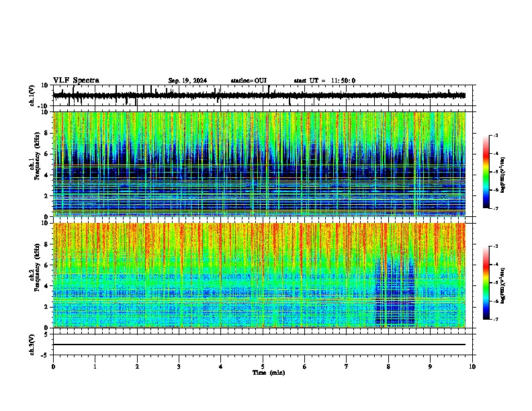Click the "-3" label on ch.2 color scale

496,246
